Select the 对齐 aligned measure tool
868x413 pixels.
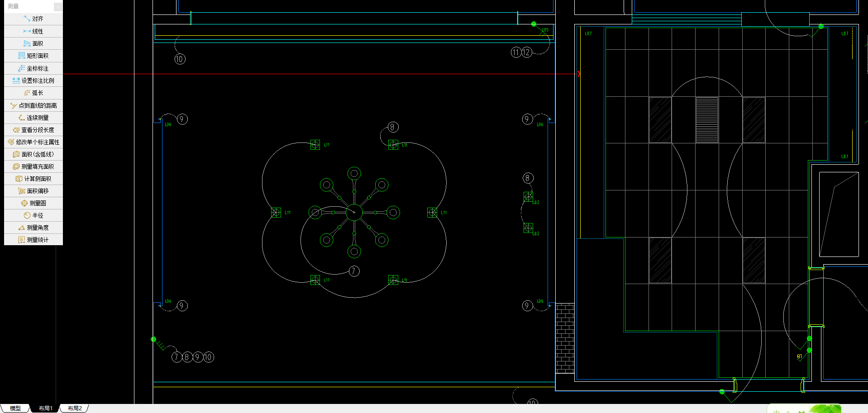[33, 19]
